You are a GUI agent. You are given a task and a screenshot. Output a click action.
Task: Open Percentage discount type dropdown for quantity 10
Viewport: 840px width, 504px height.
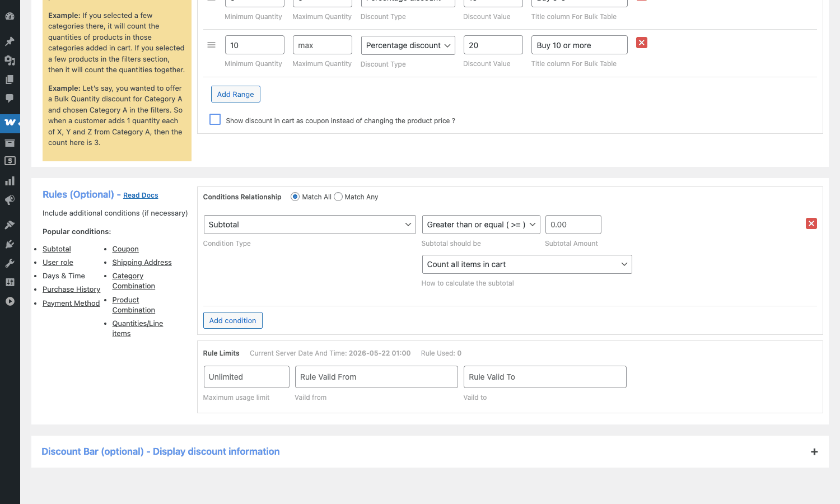[408, 45]
